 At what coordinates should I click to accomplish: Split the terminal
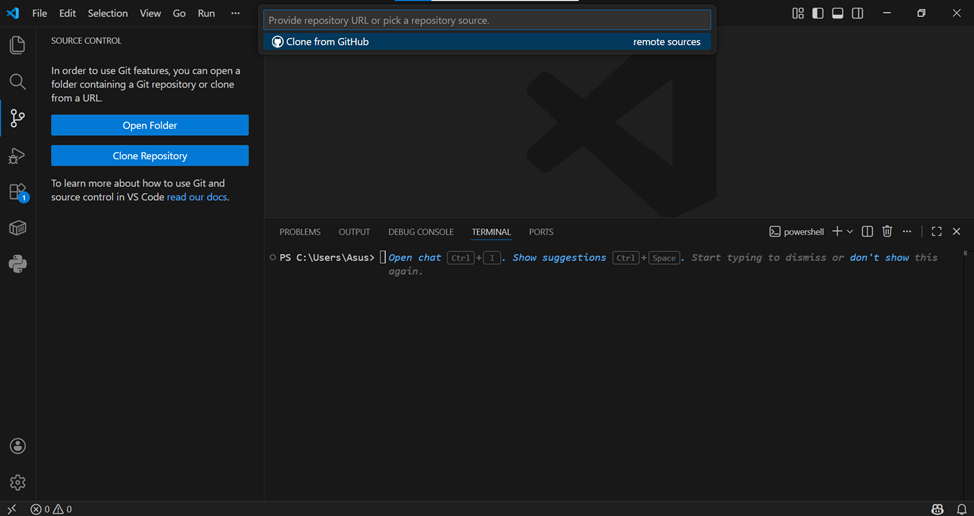pyautogui.click(x=868, y=232)
